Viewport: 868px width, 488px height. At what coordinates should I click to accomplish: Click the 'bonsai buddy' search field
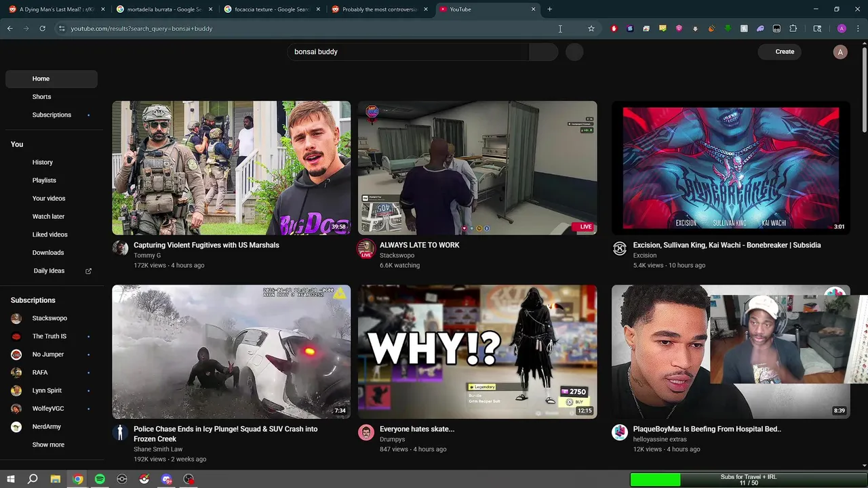click(x=408, y=52)
